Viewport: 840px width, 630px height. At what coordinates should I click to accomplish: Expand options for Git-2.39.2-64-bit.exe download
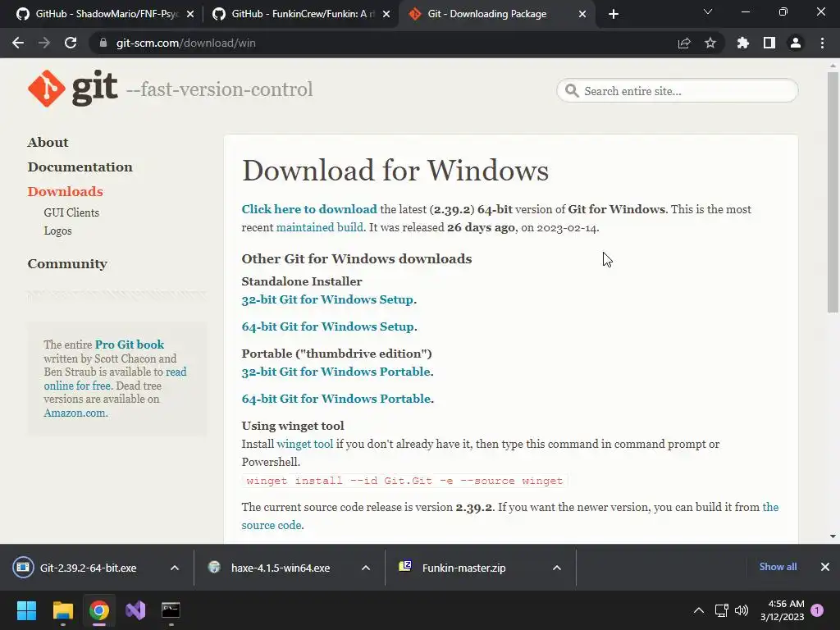175,568
